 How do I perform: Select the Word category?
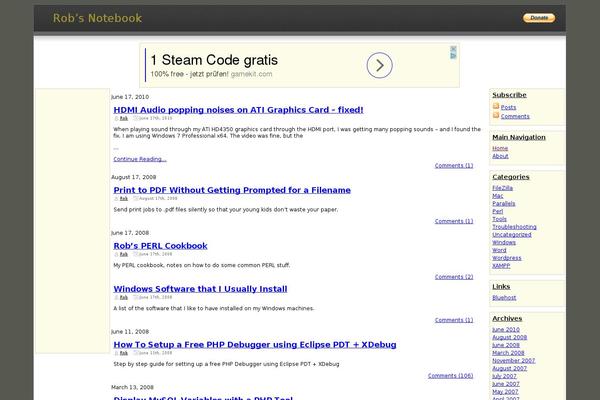click(499, 250)
